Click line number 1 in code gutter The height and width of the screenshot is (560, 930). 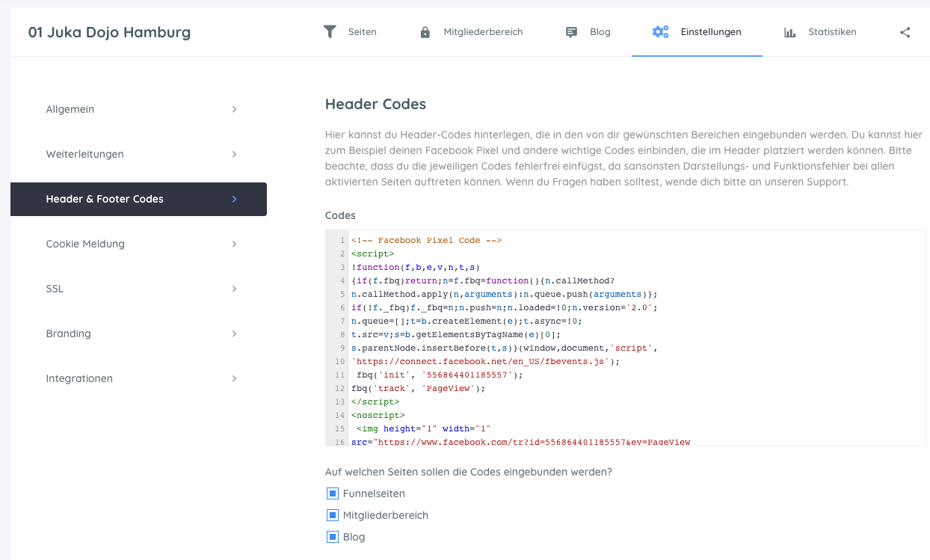[x=342, y=241]
